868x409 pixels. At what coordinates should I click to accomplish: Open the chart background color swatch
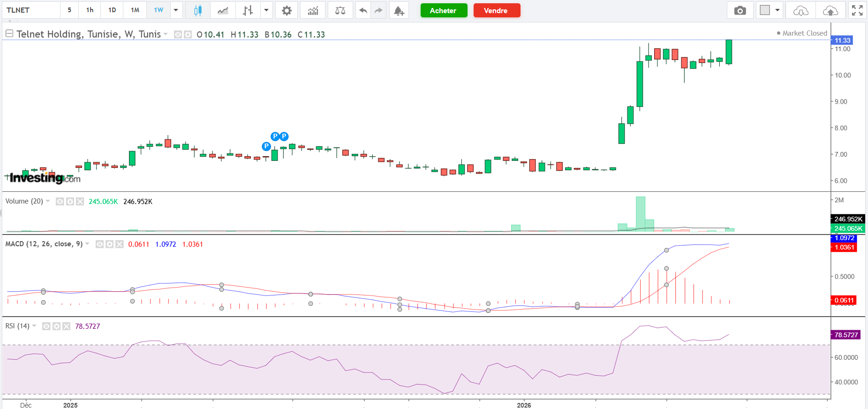pos(765,10)
